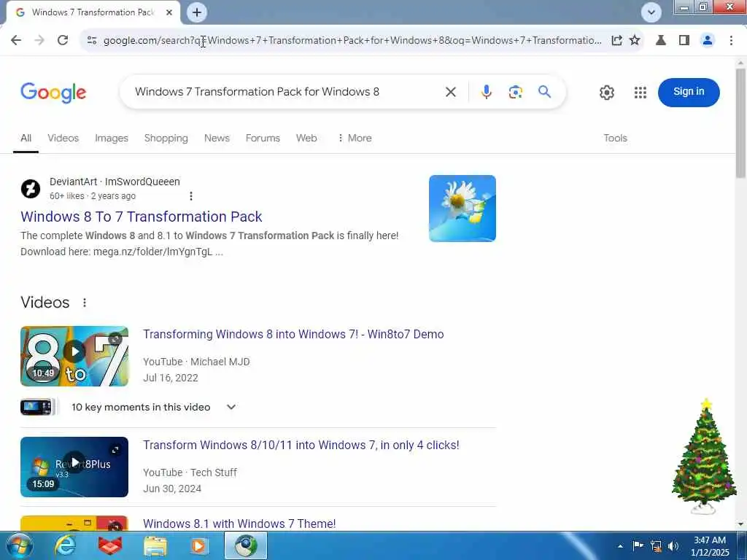747x560 pixels.
Task: Click the DeviantArt site favicon
Action: [31, 189]
